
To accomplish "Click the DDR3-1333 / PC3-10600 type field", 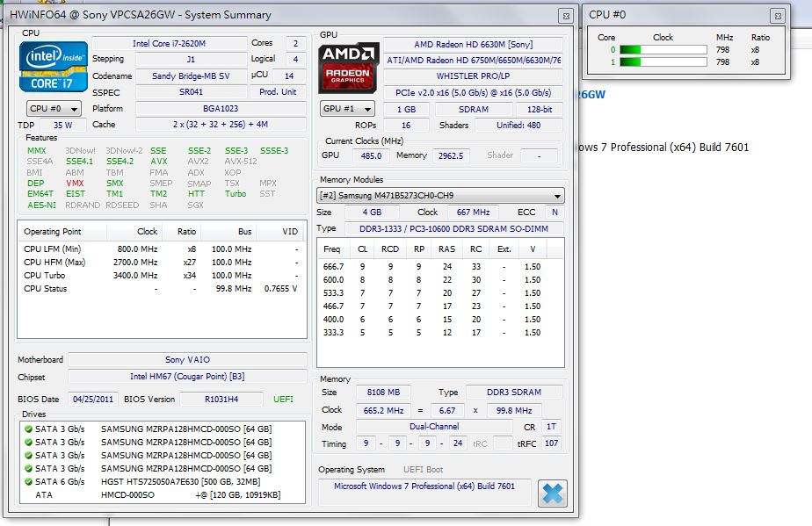I will pos(453,229).
